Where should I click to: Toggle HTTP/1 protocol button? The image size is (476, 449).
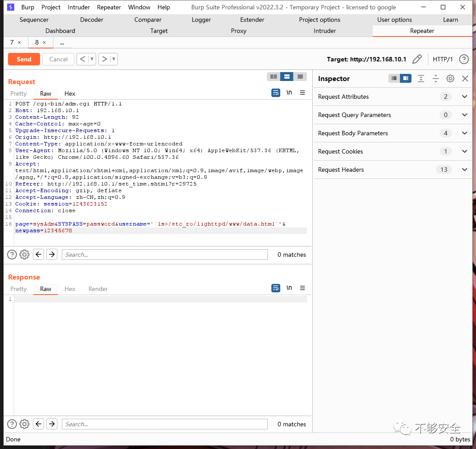(442, 59)
